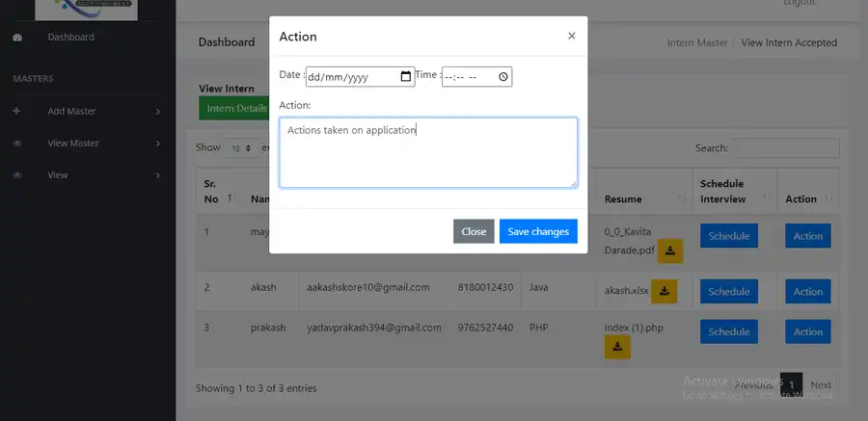Expand the View Master submenu

click(157, 144)
